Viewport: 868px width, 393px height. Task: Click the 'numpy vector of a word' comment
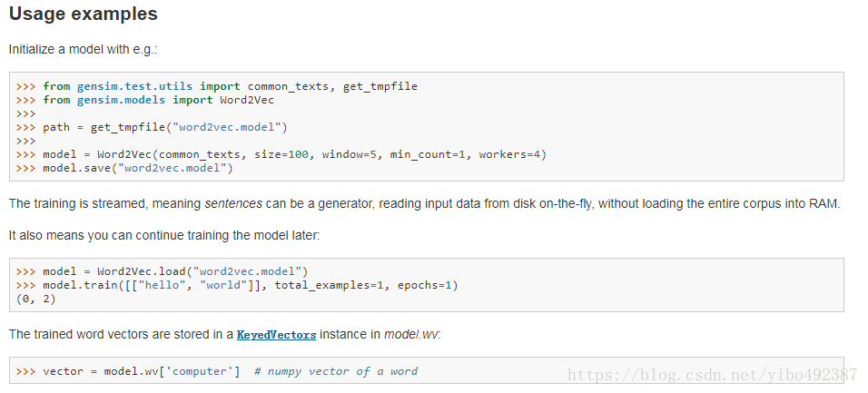pos(336,371)
